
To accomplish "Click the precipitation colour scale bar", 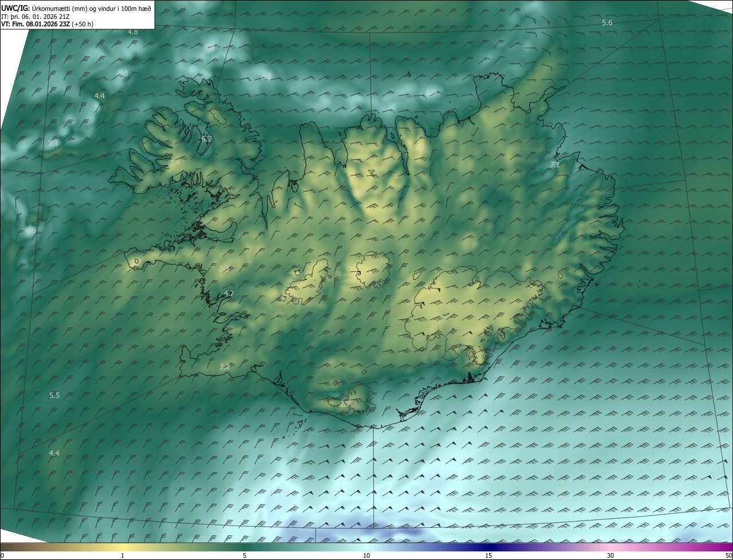I will point(366,547).
